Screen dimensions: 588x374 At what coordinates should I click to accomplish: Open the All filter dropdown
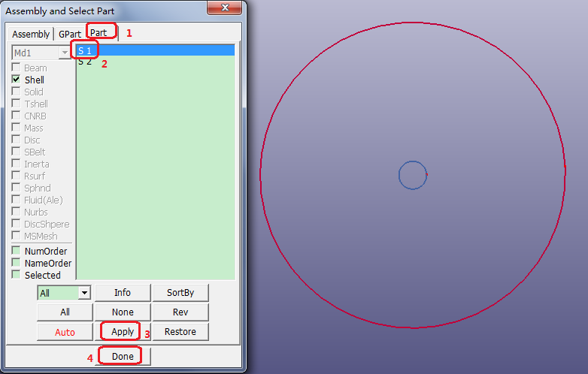pos(85,293)
